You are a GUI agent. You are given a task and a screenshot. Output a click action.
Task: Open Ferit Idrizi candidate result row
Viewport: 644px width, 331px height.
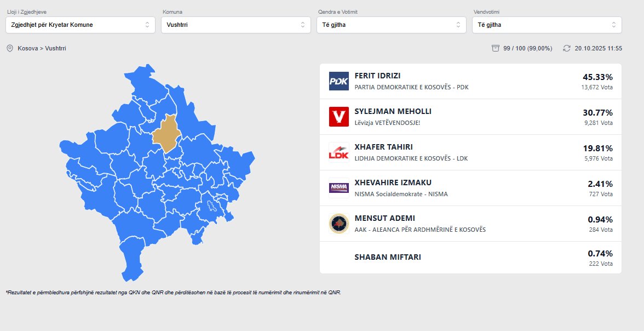tap(470, 81)
